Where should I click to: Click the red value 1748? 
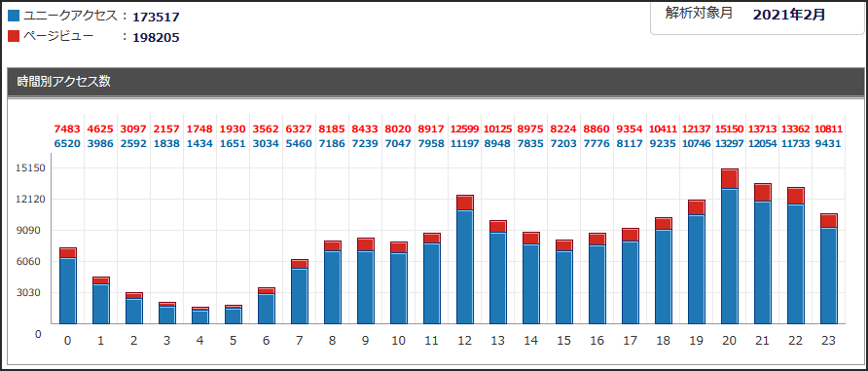click(199, 129)
